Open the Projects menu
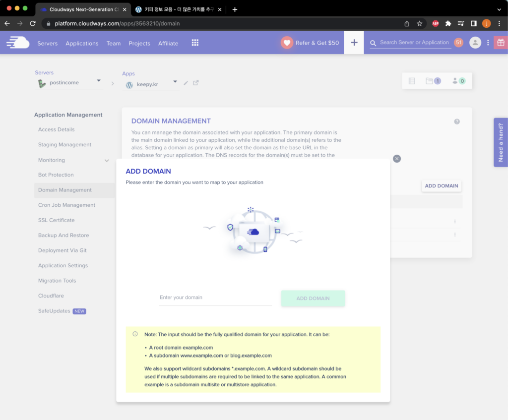 pyautogui.click(x=139, y=44)
